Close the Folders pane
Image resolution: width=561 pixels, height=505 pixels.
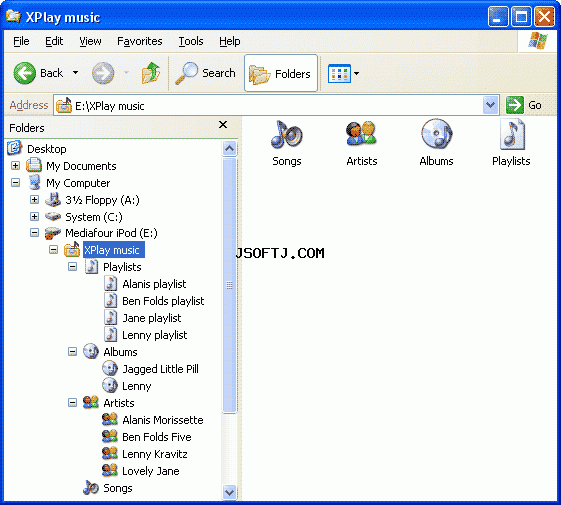[x=223, y=125]
